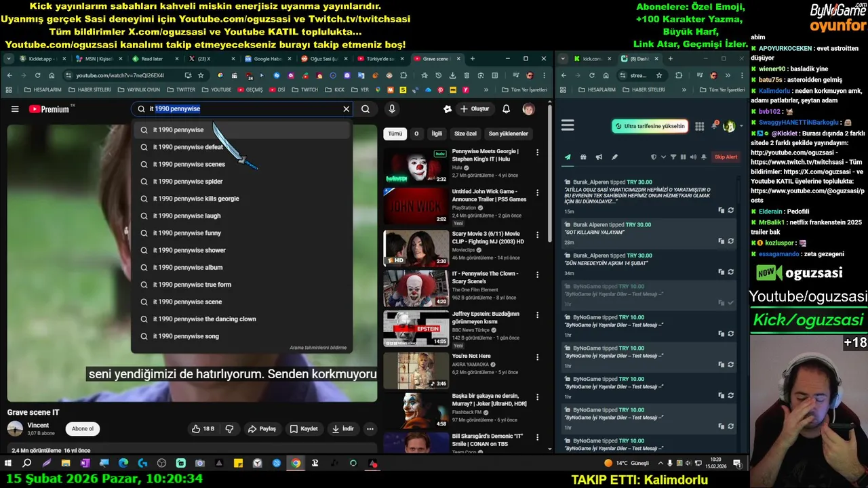Select suggestion 'it 1990 pennywise true form'
The height and width of the screenshot is (488, 868).
click(x=241, y=285)
